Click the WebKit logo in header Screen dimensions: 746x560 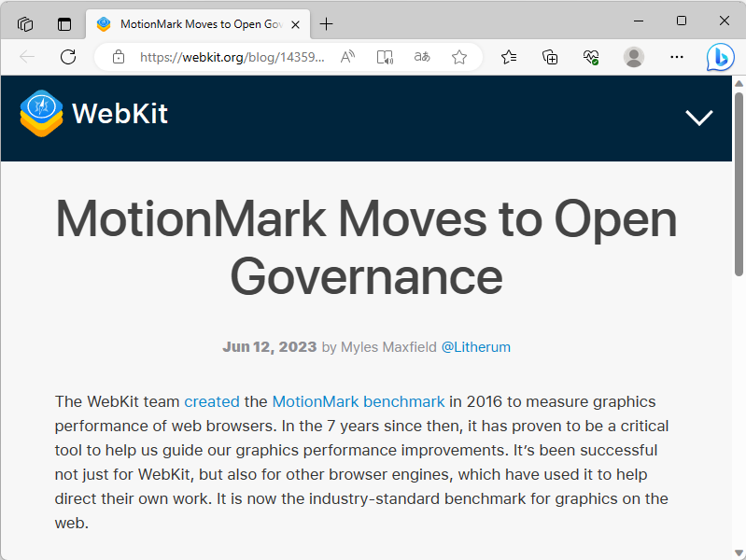[41, 113]
